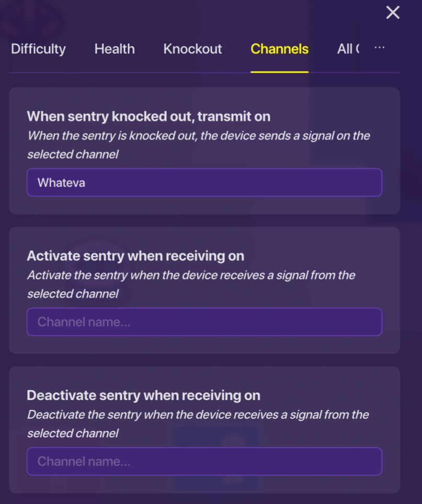The width and height of the screenshot is (422, 504).
Task: Click the Deactivate sentry channel name field
Action: point(204,461)
